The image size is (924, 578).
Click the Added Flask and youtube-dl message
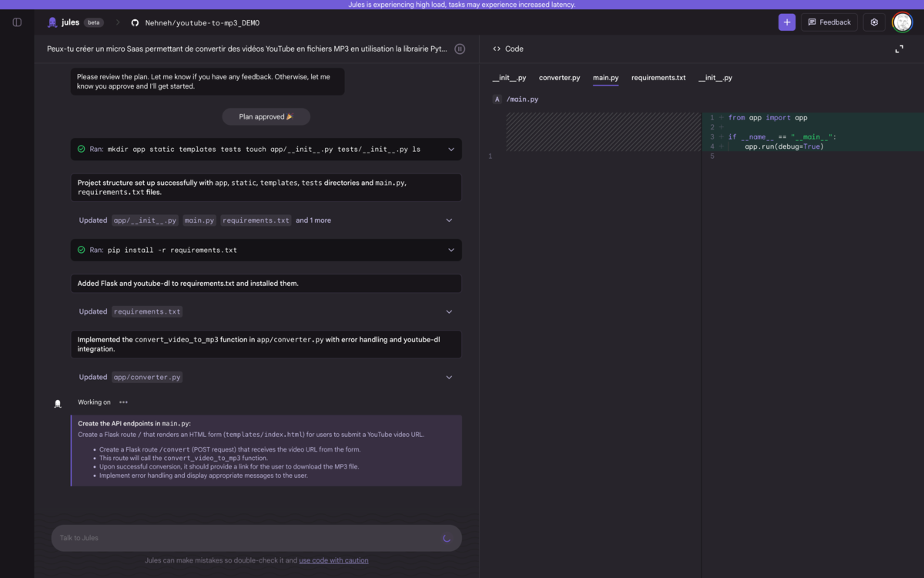pos(266,284)
